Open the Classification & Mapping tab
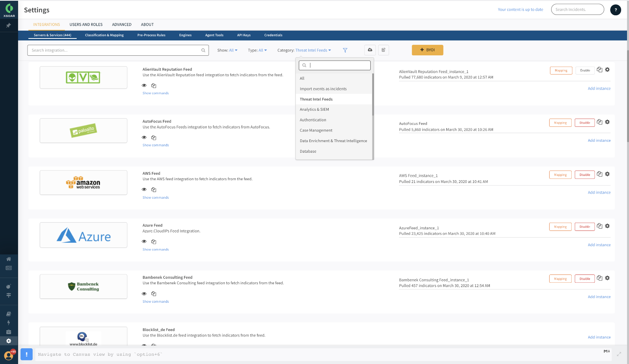629x364 pixels. [104, 35]
